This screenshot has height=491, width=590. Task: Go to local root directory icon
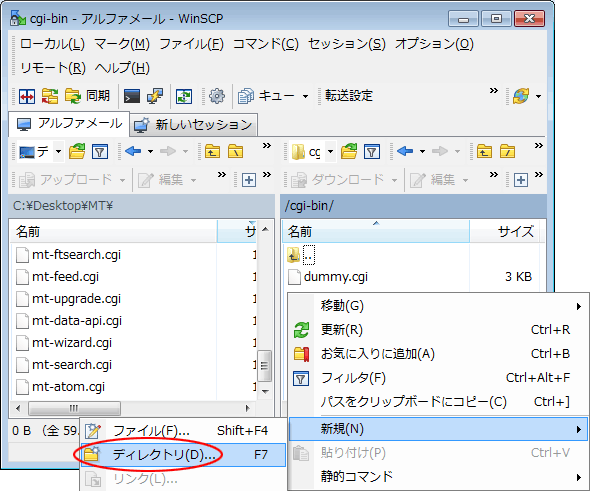pyautogui.click(x=236, y=152)
